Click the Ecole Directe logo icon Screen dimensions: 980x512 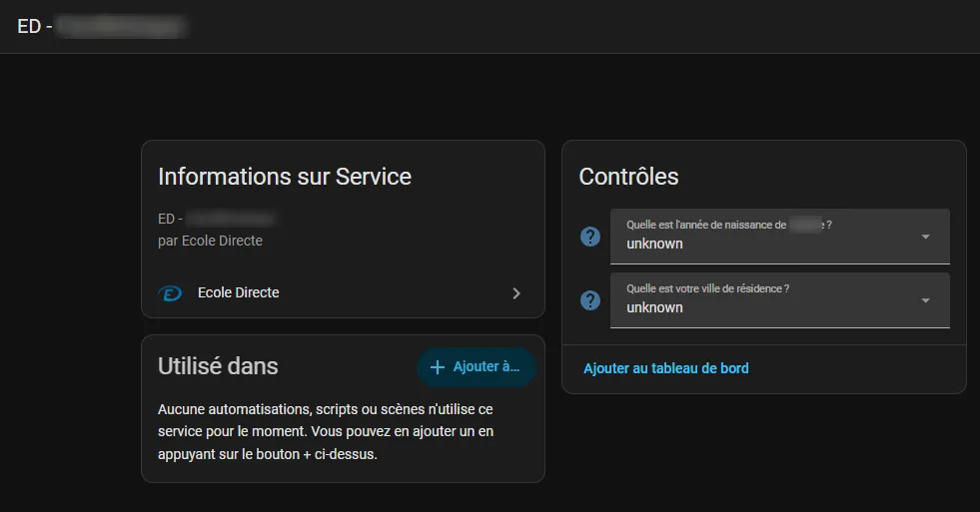click(170, 292)
